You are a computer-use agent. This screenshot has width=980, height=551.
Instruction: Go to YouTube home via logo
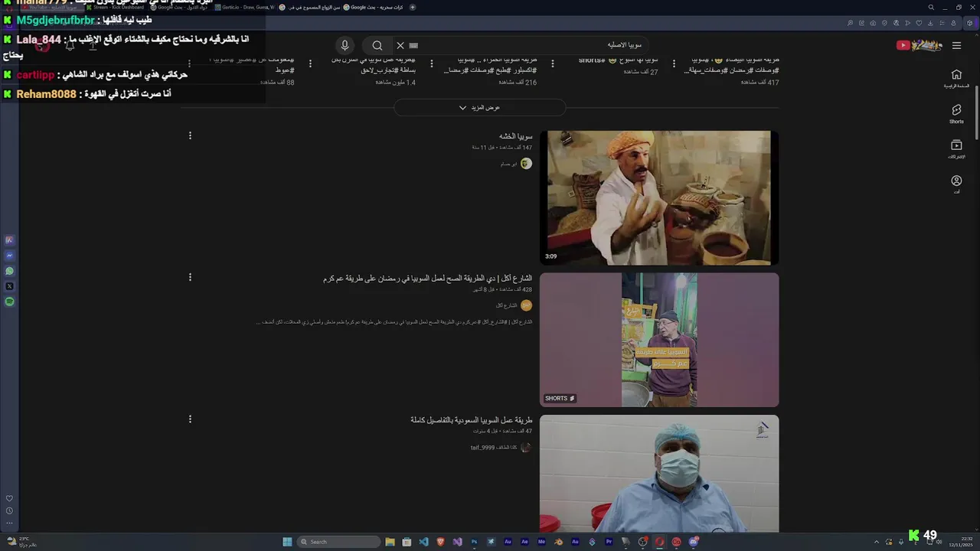click(x=920, y=45)
